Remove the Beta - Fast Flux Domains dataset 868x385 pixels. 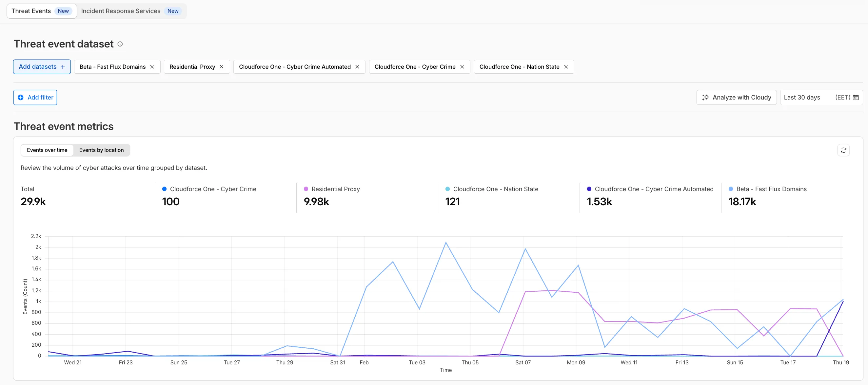click(x=152, y=67)
